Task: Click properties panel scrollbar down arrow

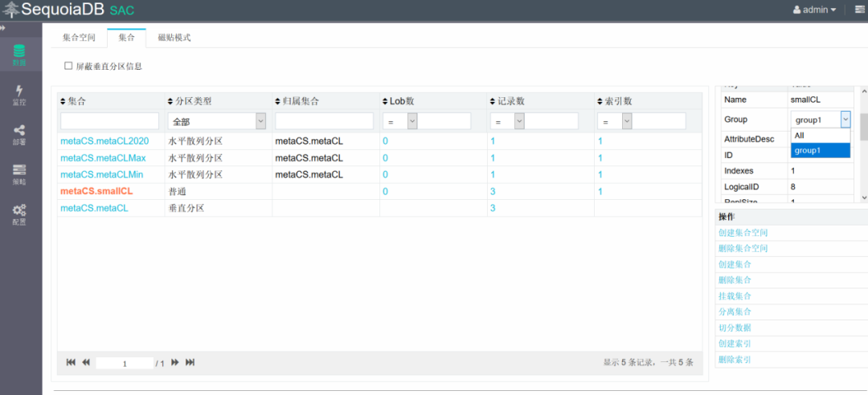Action: point(864,197)
